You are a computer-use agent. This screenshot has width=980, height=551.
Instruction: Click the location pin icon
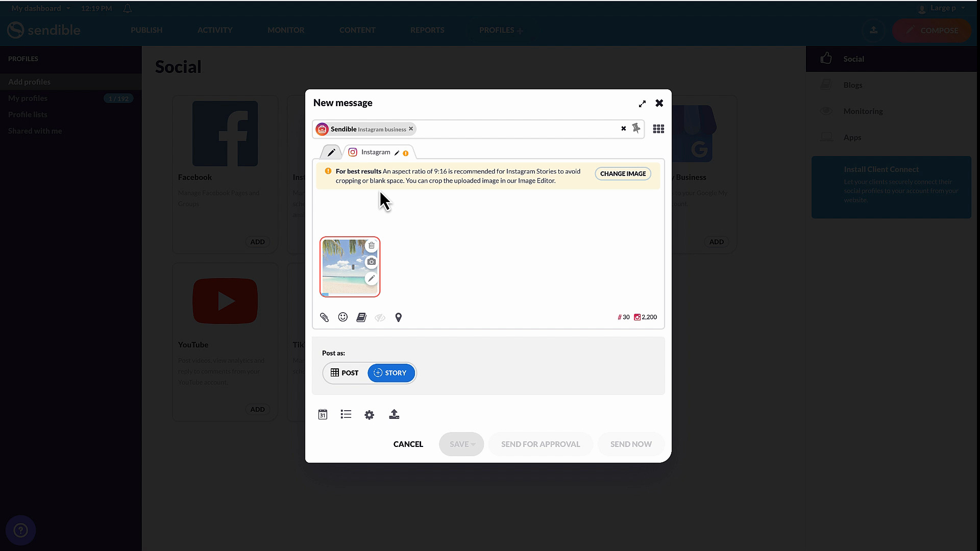(x=399, y=317)
